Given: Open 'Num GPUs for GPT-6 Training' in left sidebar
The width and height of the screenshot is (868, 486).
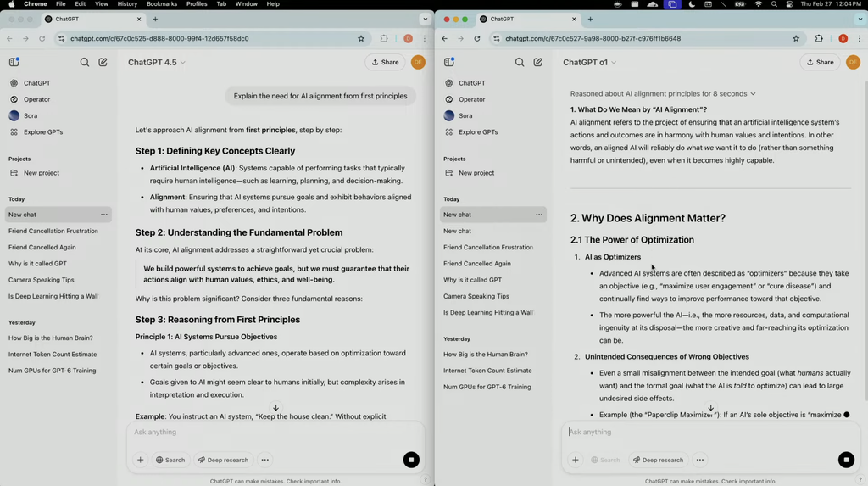Looking at the screenshot, I should click(x=52, y=371).
